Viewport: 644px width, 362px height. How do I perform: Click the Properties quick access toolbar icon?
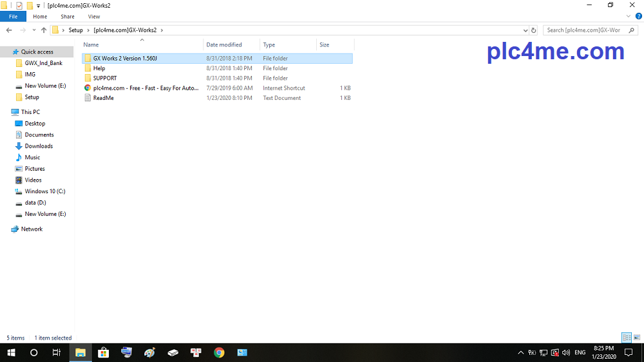point(19,6)
